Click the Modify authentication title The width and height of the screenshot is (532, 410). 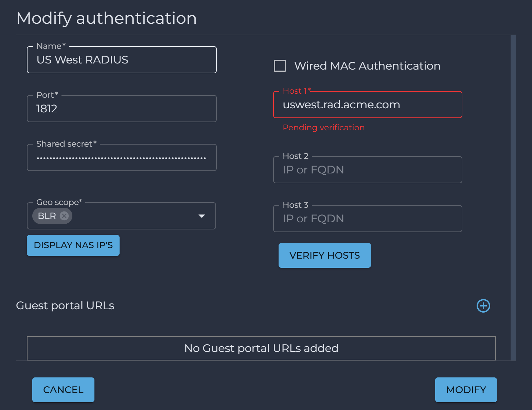click(x=106, y=18)
